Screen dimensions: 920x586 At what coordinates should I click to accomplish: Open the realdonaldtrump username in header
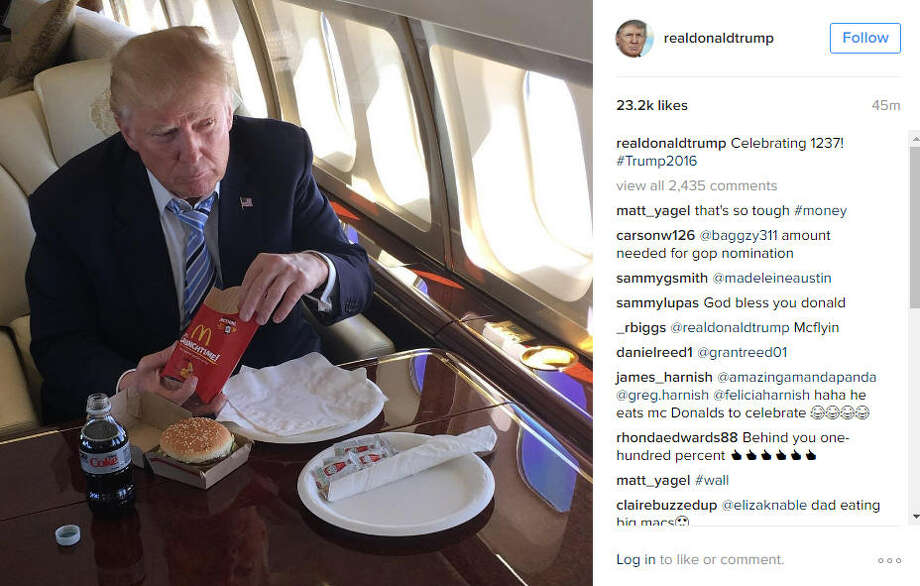click(x=718, y=38)
